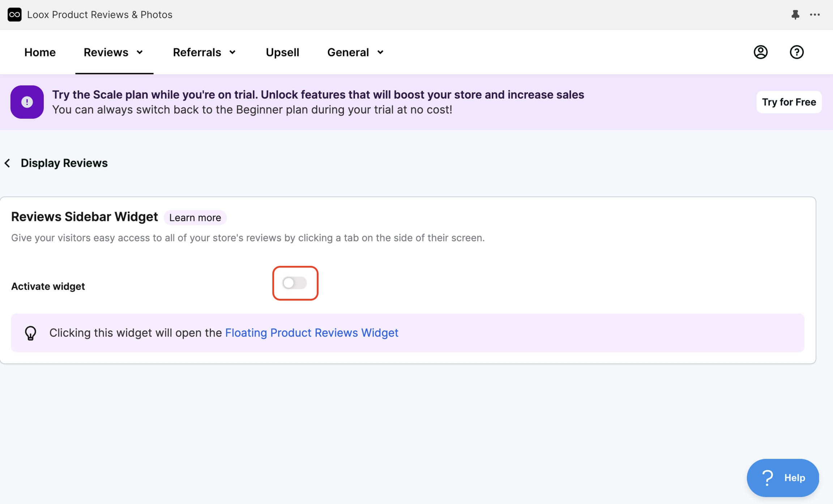
Task: Click the lightbulb tip icon
Action: pos(30,333)
